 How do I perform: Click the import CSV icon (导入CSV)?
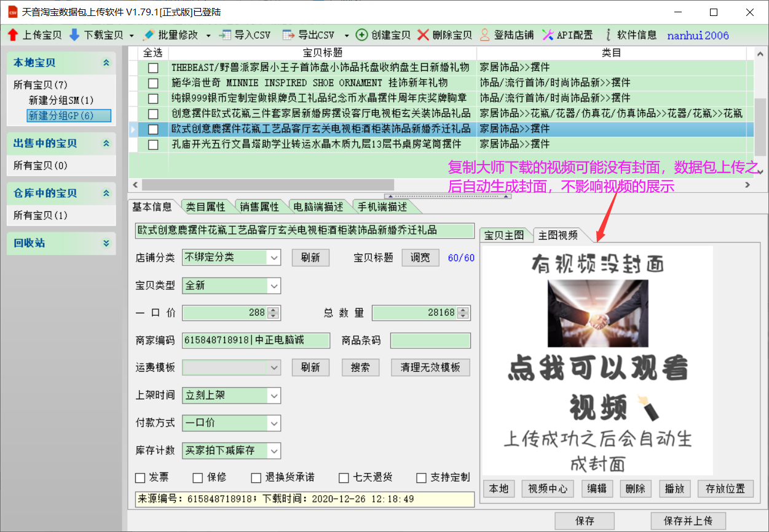(226, 35)
